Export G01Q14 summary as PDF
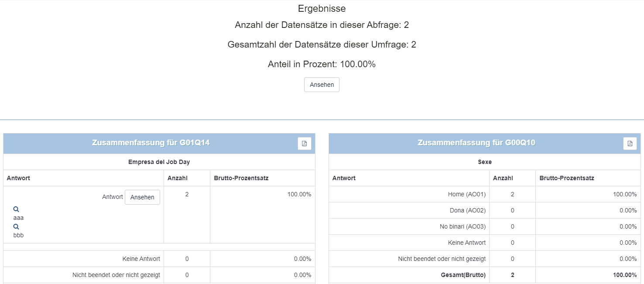Viewport: 644px width, 284px height. point(305,144)
